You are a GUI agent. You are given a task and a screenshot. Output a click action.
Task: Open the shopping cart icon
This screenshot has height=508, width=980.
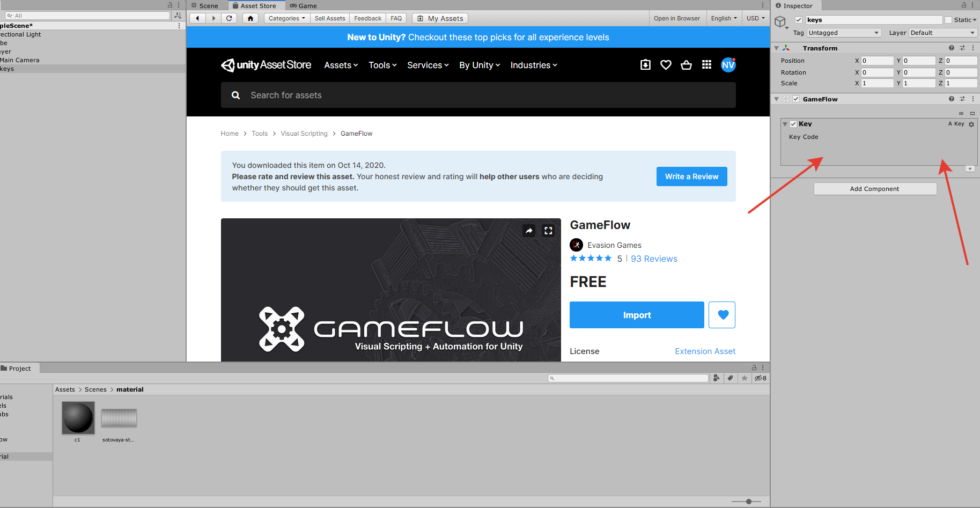coord(686,65)
